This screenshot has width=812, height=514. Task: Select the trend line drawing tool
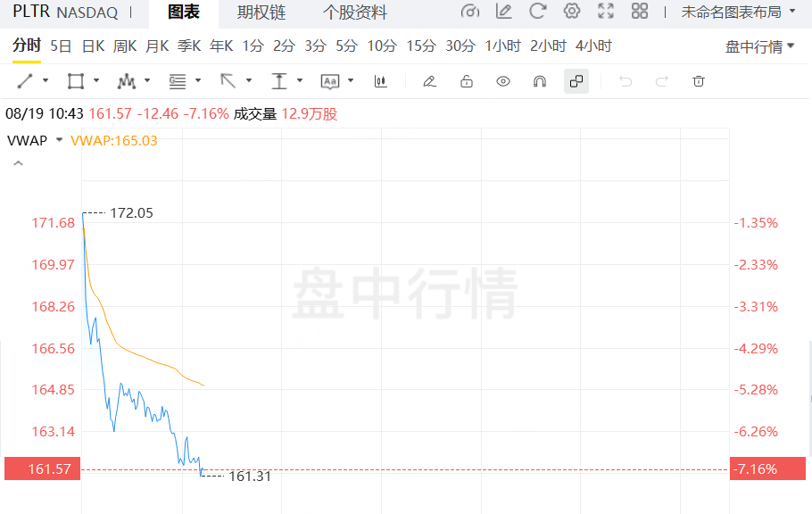click(25, 81)
